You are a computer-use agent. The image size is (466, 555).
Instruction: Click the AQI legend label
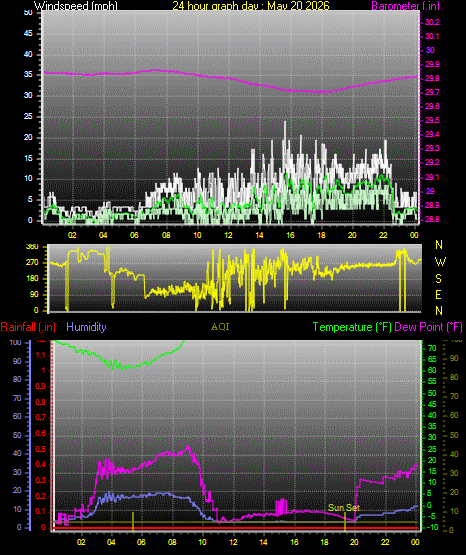click(220, 327)
